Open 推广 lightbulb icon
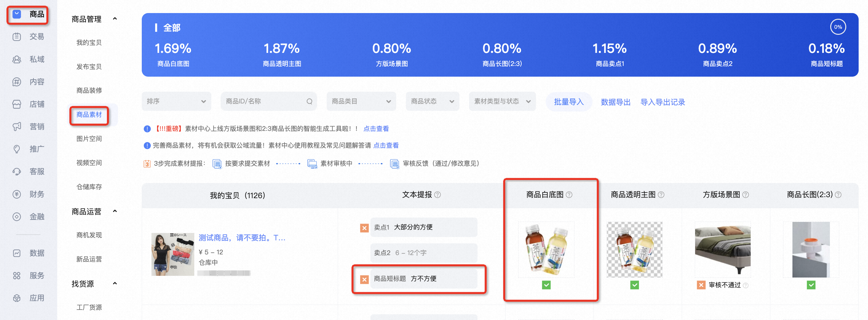868x320 pixels. (16, 149)
